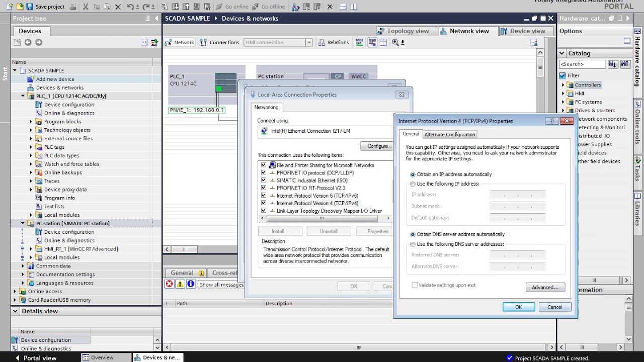The width and height of the screenshot is (644, 362).
Task: Click the Split editor horizontally icon
Action: (343, 7)
